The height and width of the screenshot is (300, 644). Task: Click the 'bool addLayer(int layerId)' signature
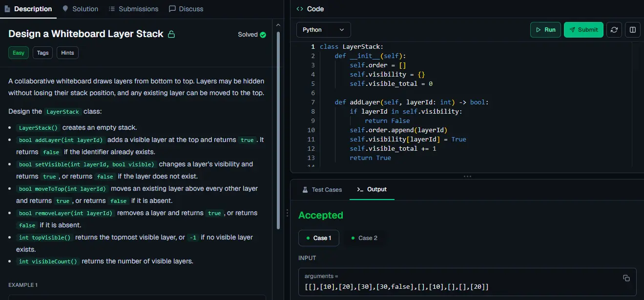pos(60,140)
